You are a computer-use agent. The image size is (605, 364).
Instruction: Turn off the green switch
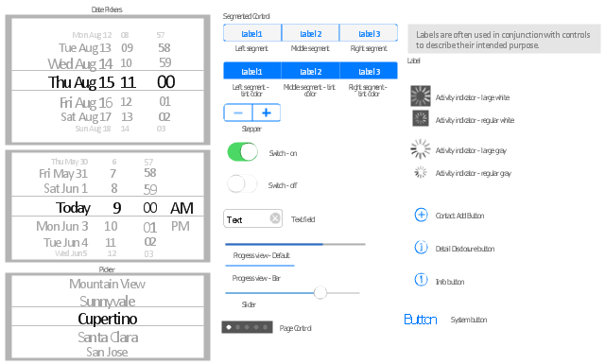tap(243, 151)
